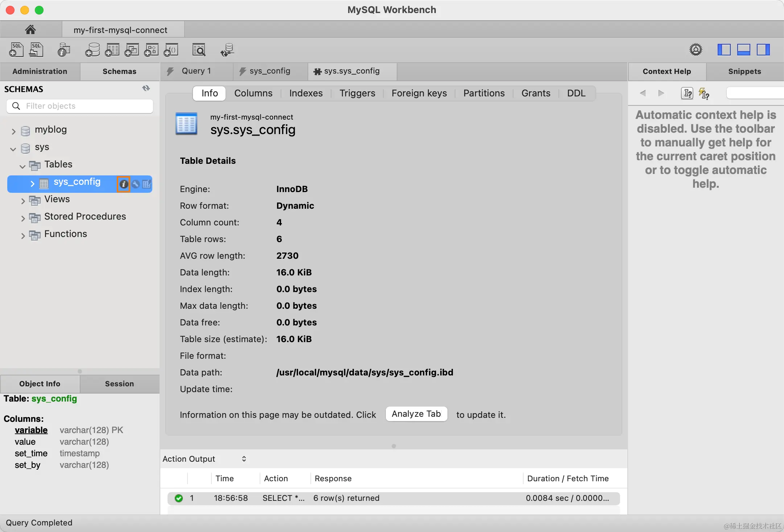This screenshot has height=532, width=784.
Task: Toggle the left sidebar panel
Action: click(x=724, y=50)
